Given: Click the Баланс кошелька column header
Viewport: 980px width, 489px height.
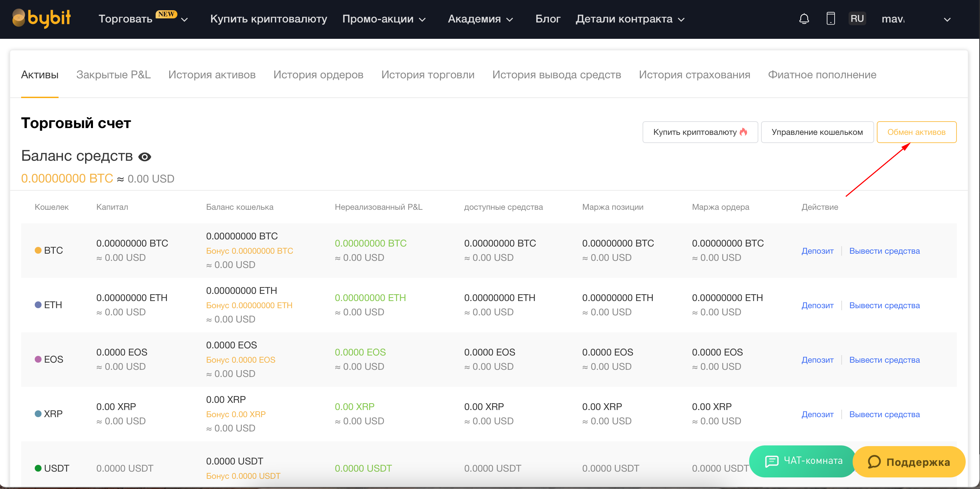Looking at the screenshot, I should (240, 207).
